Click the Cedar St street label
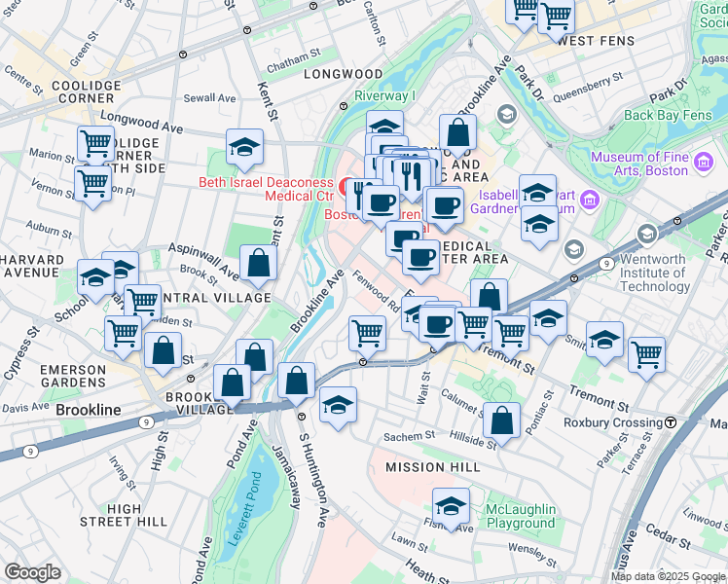This screenshot has height=584, width=728. click(x=668, y=535)
